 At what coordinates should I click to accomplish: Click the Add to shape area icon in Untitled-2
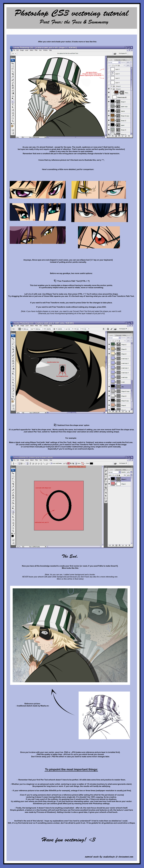point(66,464)
